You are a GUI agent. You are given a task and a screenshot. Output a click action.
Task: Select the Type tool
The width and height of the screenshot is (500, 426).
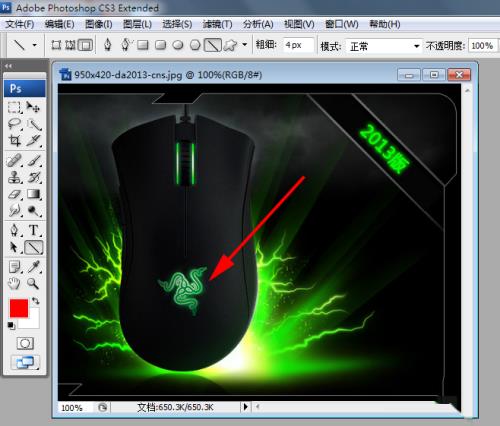(34, 230)
